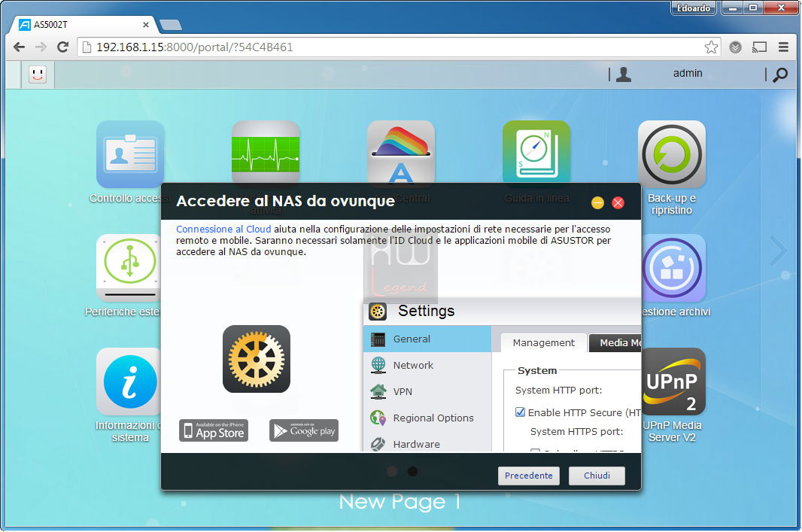802x532 pixels.
Task: Minimize the dialog with yellow button
Action: 597,203
